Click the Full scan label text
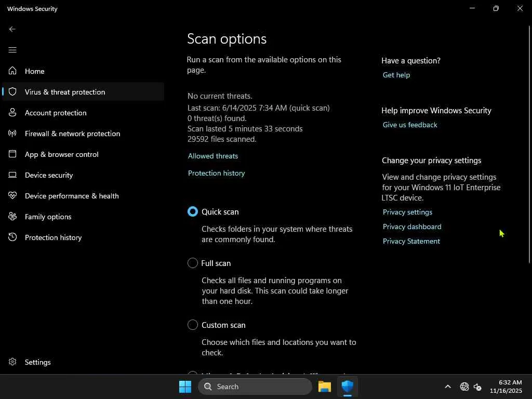Screen dimensions: 532x399 [216, 263]
